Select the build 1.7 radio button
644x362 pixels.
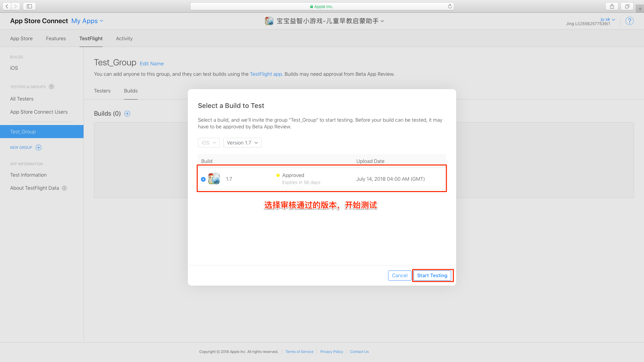coord(203,179)
